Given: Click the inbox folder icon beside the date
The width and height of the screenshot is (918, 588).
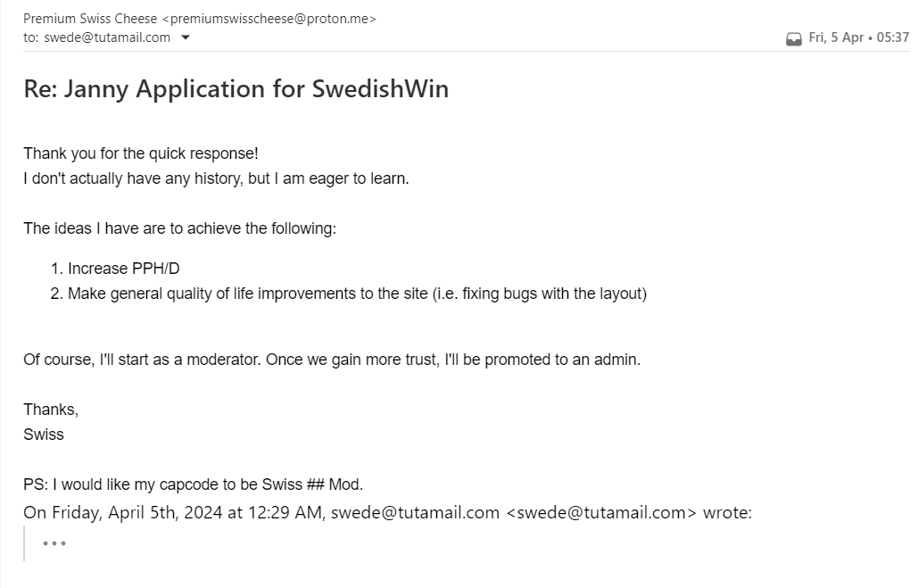Looking at the screenshot, I should coord(793,38).
